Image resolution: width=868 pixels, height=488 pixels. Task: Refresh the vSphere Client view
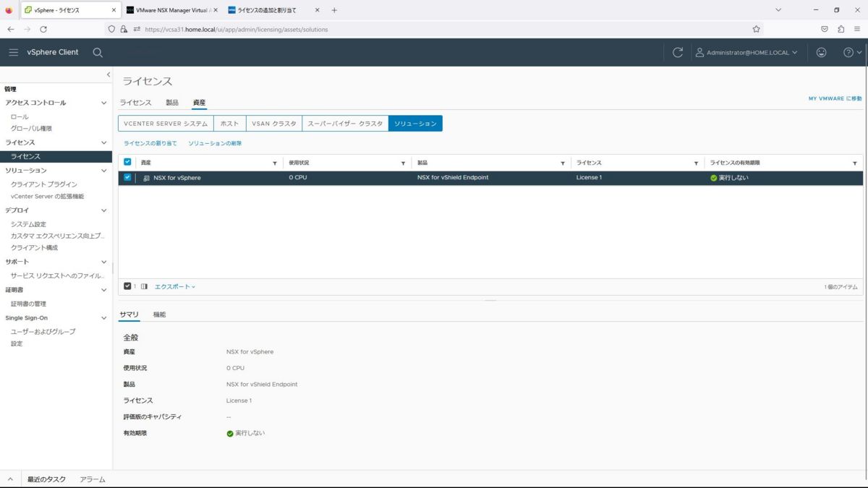[x=678, y=53]
